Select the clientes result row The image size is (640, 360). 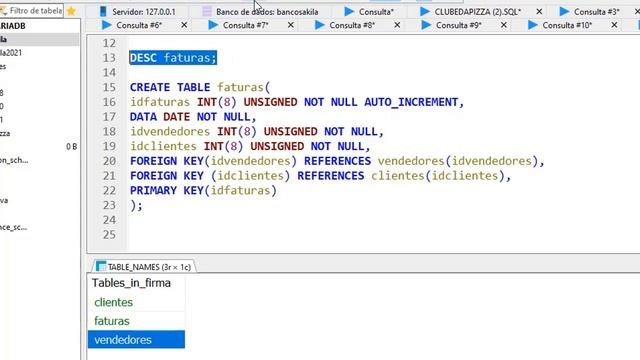click(x=136, y=302)
